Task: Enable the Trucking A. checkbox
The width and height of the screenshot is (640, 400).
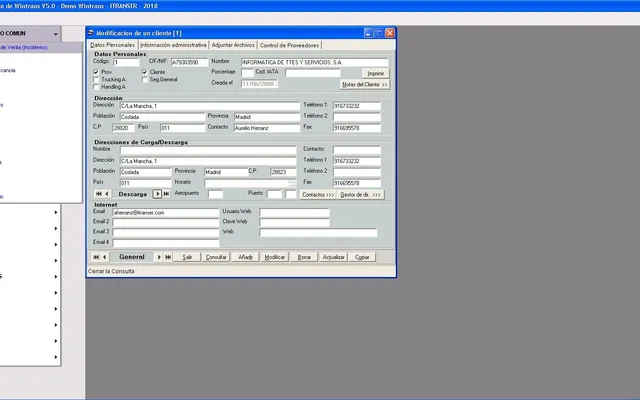Action: pos(96,80)
